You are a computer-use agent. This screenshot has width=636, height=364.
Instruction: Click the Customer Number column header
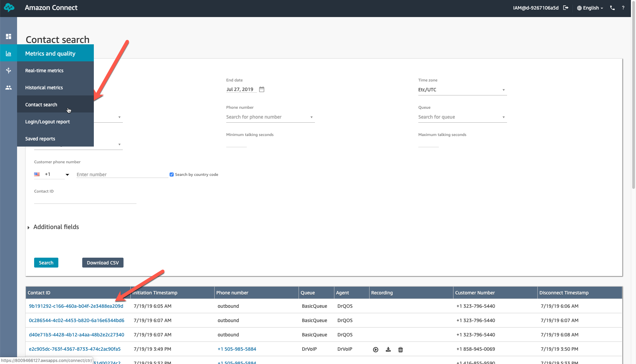(495, 293)
